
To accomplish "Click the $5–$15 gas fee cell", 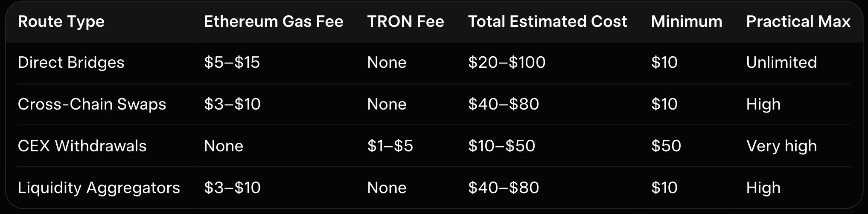I will coord(232,63).
